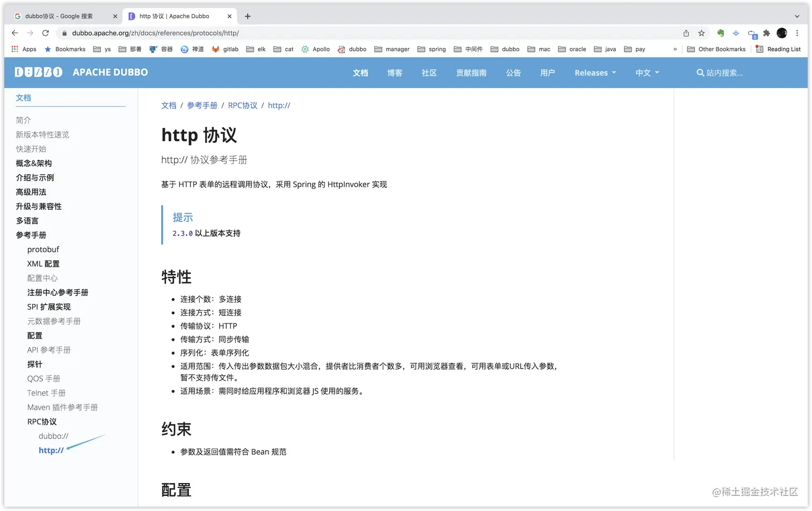Expand 高级用法 section

[x=31, y=192]
